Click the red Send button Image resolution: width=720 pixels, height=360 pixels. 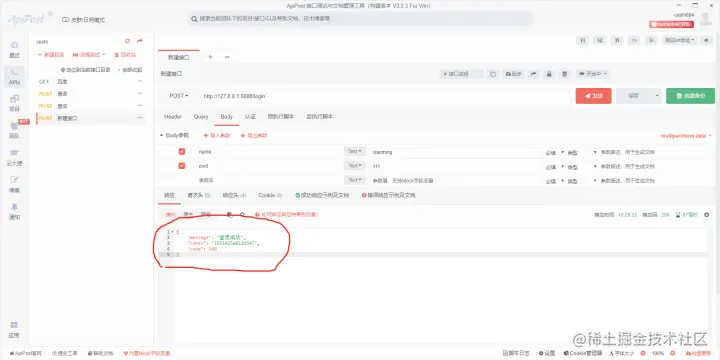point(593,96)
